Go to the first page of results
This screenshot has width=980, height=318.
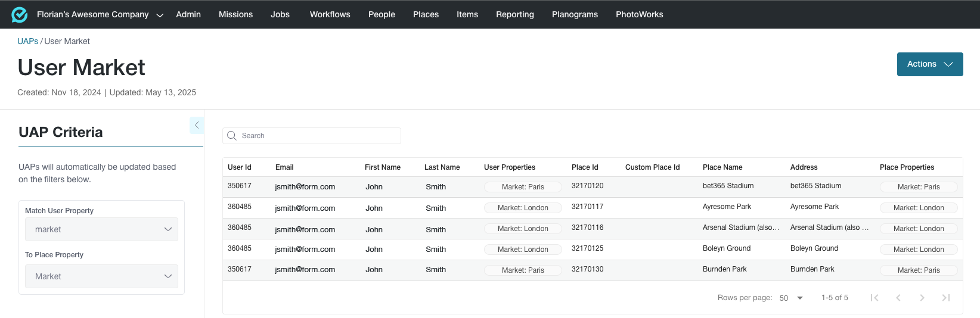tap(874, 298)
